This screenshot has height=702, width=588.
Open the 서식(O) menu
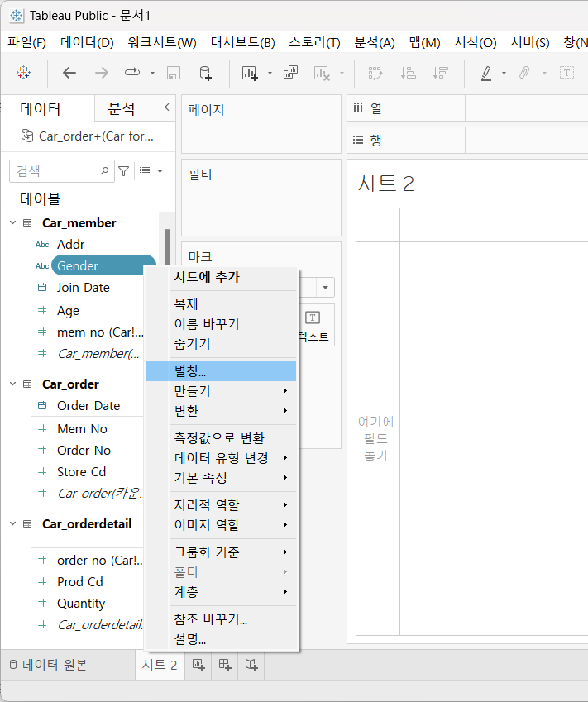[x=476, y=42]
